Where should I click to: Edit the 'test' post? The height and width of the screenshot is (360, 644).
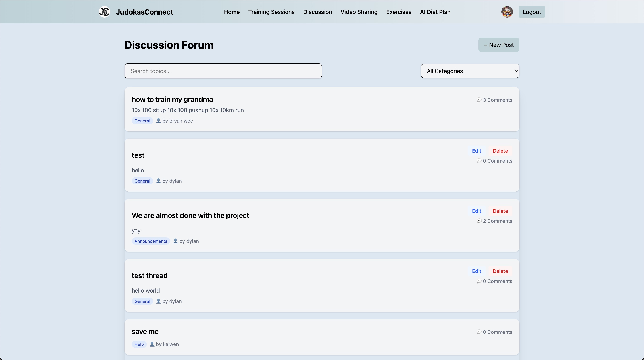click(477, 151)
